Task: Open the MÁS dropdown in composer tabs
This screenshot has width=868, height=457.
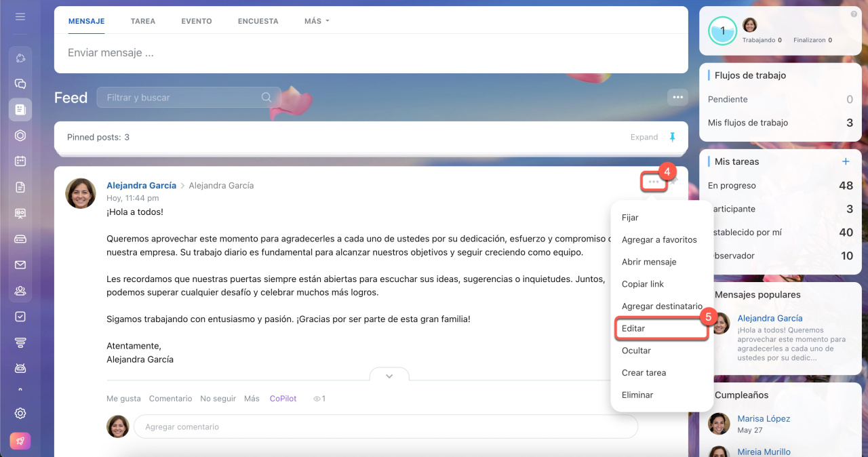Action: [x=316, y=21]
